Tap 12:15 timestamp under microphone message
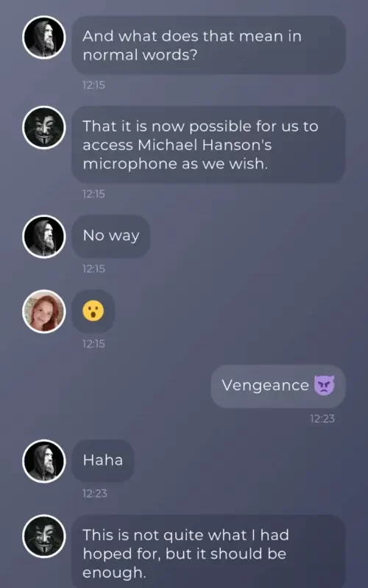This screenshot has height=588, width=368. [94, 194]
